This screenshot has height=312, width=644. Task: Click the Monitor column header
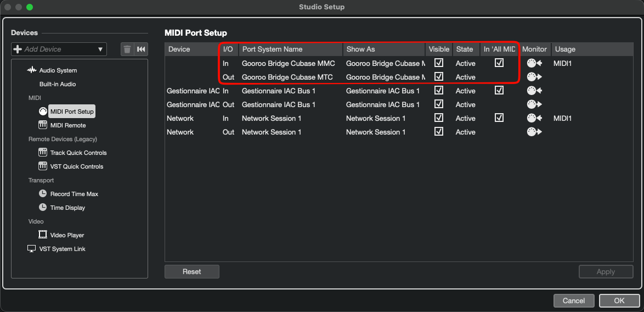[x=534, y=49]
